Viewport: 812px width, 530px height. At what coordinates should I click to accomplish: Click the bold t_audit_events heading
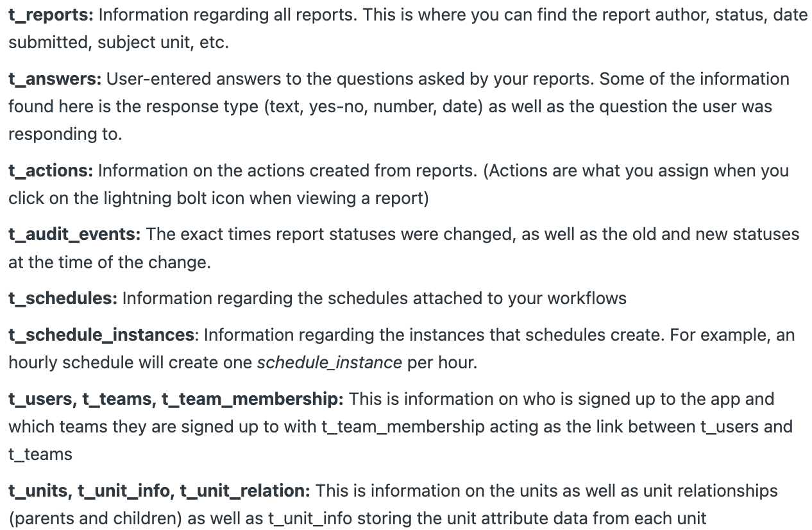74,234
